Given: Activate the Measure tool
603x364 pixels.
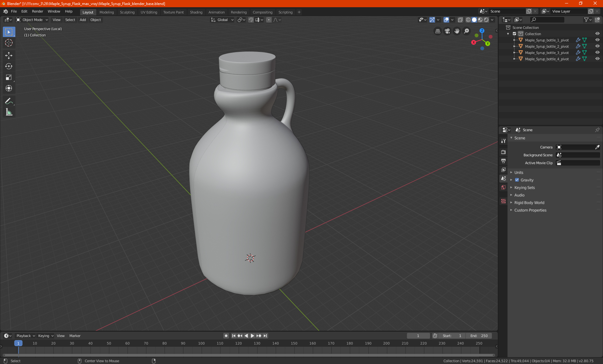Looking at the screenshot, I should 9,112.
